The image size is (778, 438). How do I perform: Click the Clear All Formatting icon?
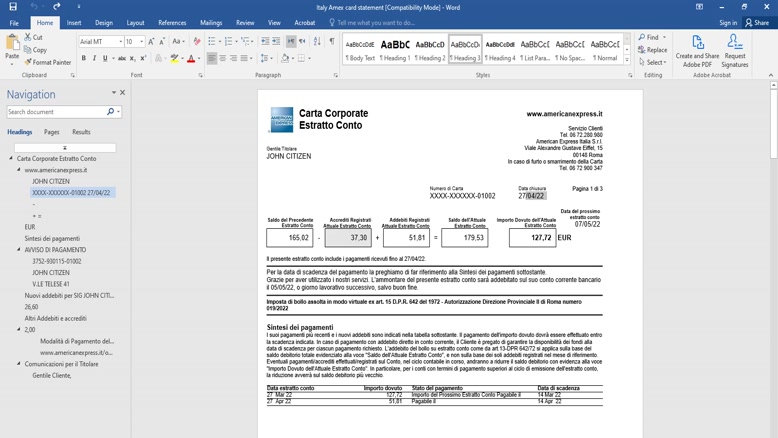tap(197, 42)
